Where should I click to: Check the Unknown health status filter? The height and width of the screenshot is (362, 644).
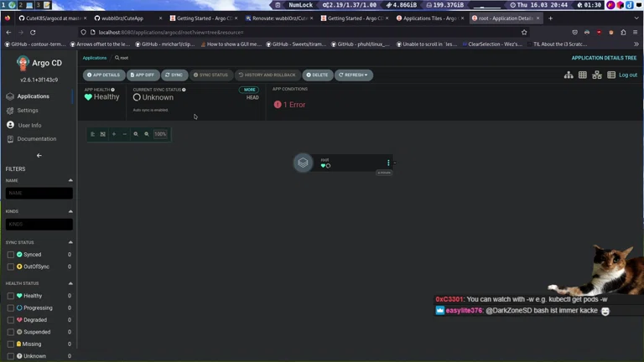[x=11, y=356]
